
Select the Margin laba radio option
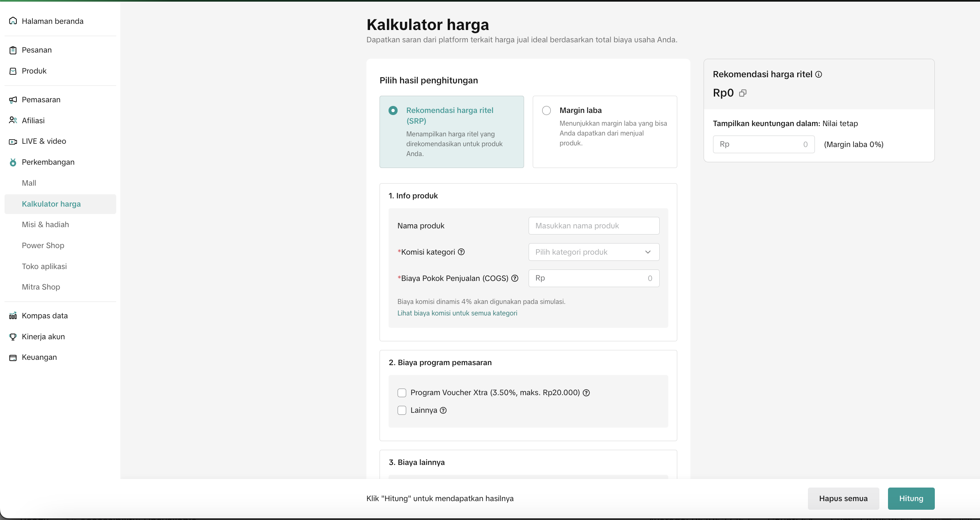tap(546, 110)
